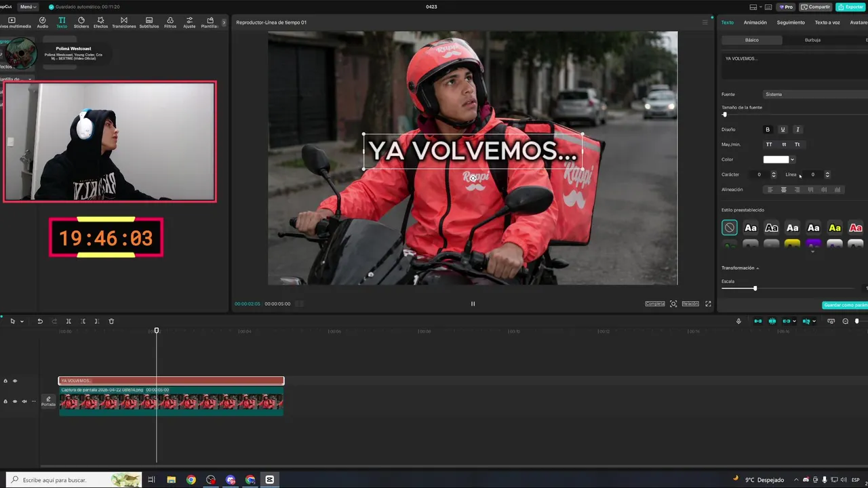868x488 pixels.
Task: Set text to all uppercase TT
Action: (x=769, y=144)
